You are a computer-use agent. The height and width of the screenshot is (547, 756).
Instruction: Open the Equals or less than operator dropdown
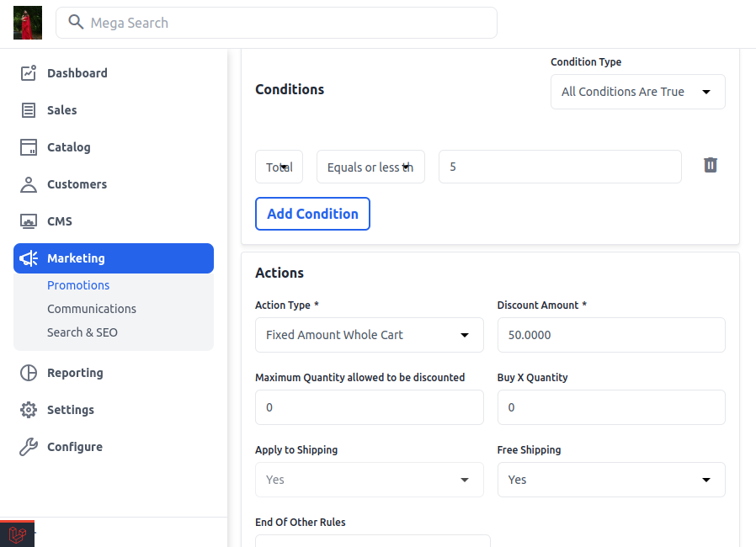[x=370, y=167]
